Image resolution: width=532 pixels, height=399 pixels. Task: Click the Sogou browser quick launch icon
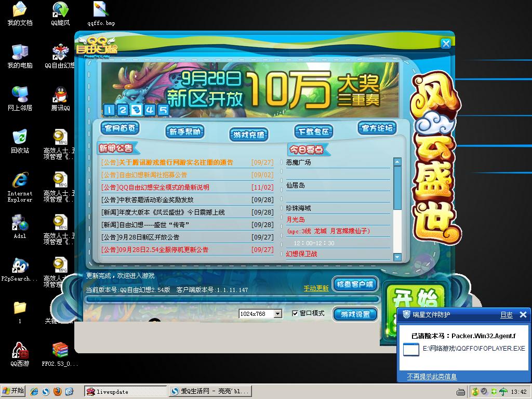[x=46, y=392]
